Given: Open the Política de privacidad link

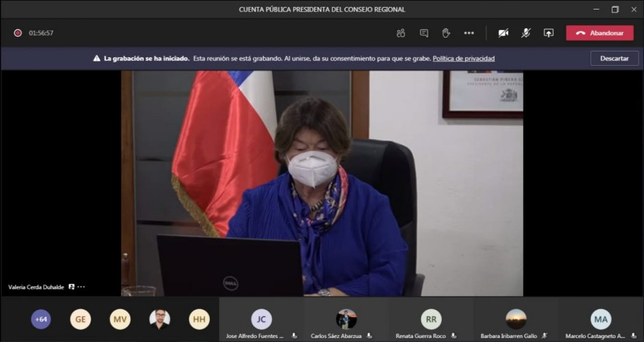Looking at the screenshot, I should tap(464, 59).
